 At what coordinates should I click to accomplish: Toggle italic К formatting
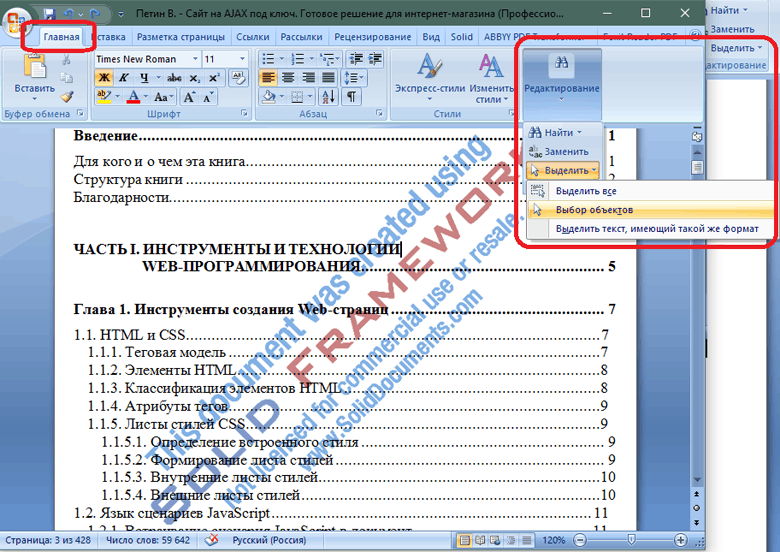(x=123, y=78)
